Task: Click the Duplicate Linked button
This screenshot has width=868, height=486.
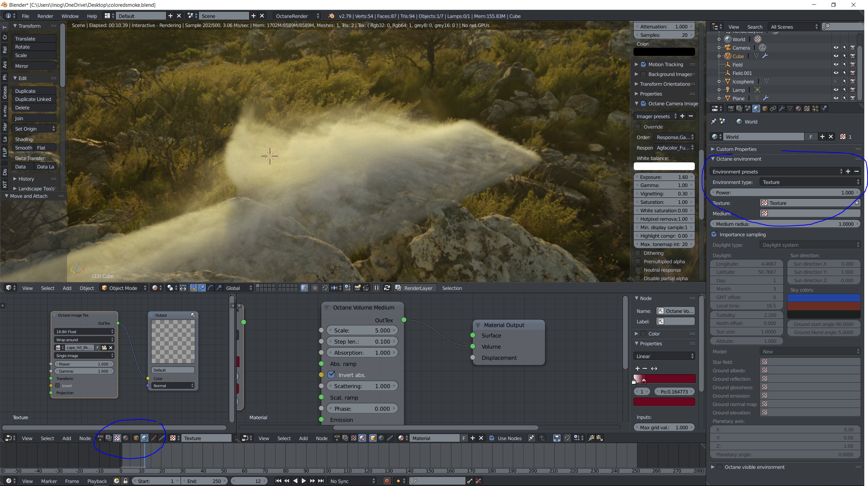Action: click(33, 99)
